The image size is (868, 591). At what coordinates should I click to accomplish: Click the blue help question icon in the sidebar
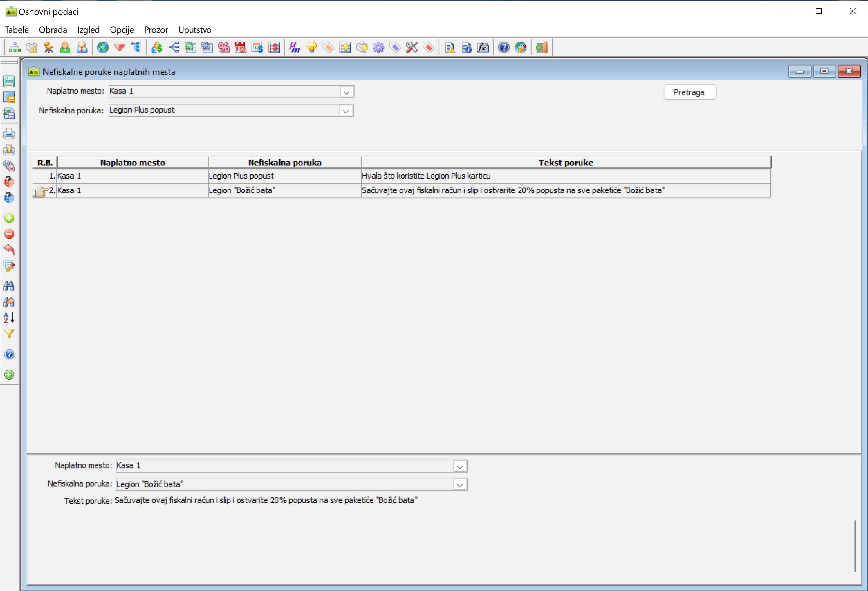(x=9, y=354)
